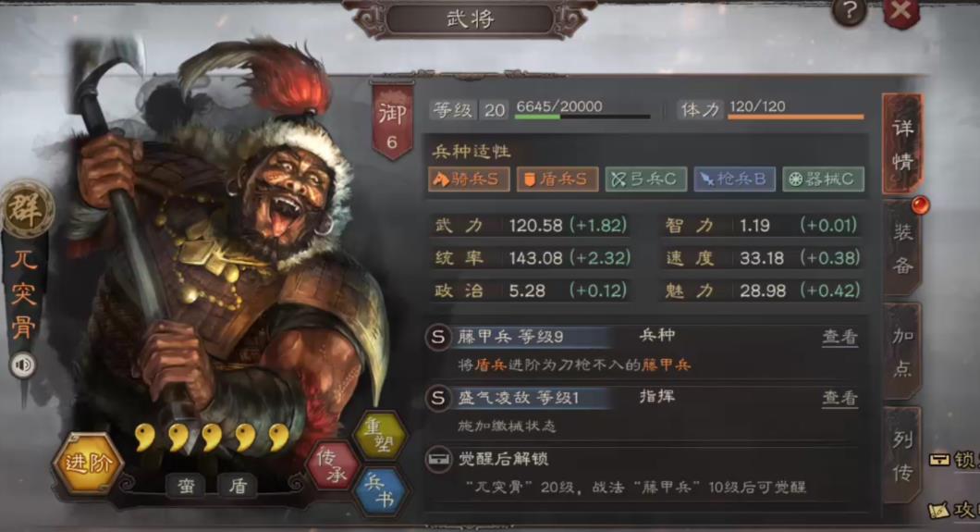The width and height of the screenshot is (980, 532).
Task: Expand 盛气凌敌 skill details via 查看
Action: tap(839, 398)
